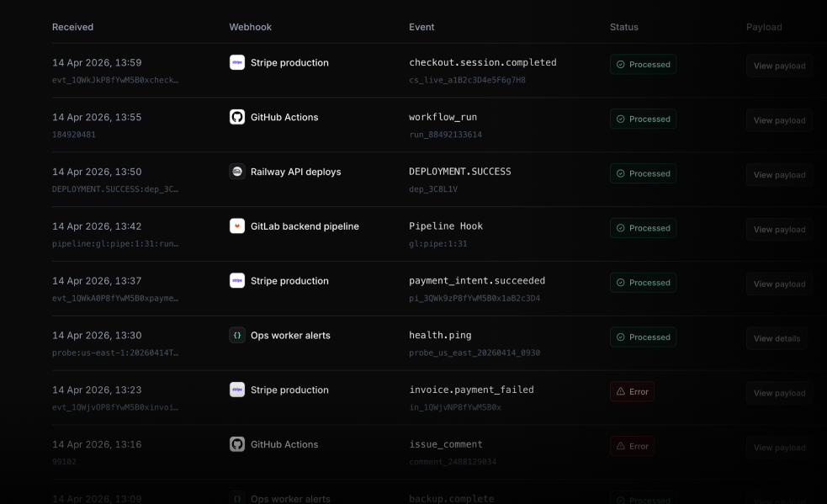The image size is (827, 504).
Task: Click the Stripe icon on the checkout.session.completed row
Action: click(x=236, y=62)
